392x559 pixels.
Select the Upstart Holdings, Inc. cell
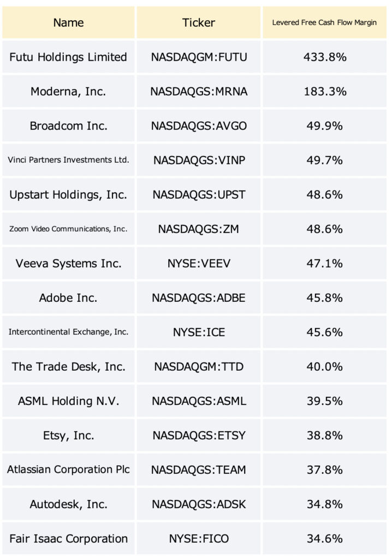coord(68,194)
